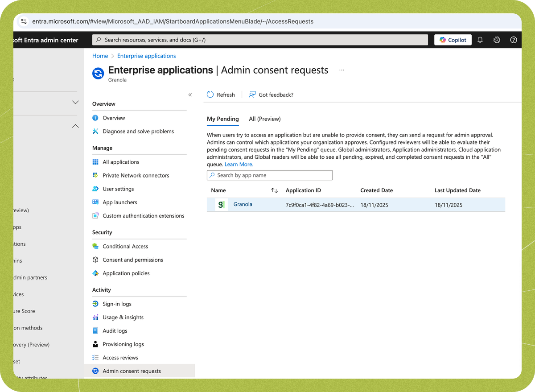Click the Refresh button
The width and height of the screenshot is (535, 392).
pos(221,95)
